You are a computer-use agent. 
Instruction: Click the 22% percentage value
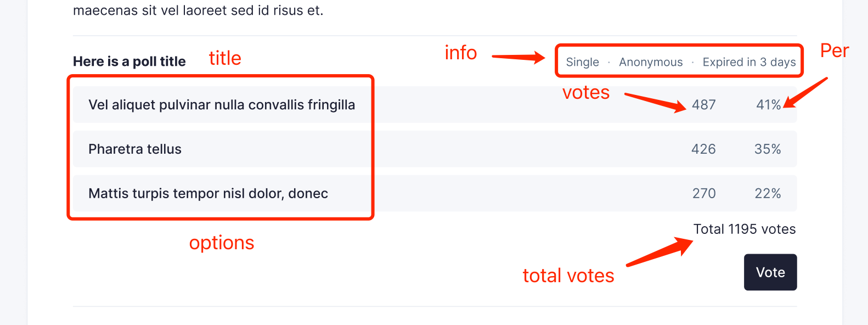tap(768, 193)
